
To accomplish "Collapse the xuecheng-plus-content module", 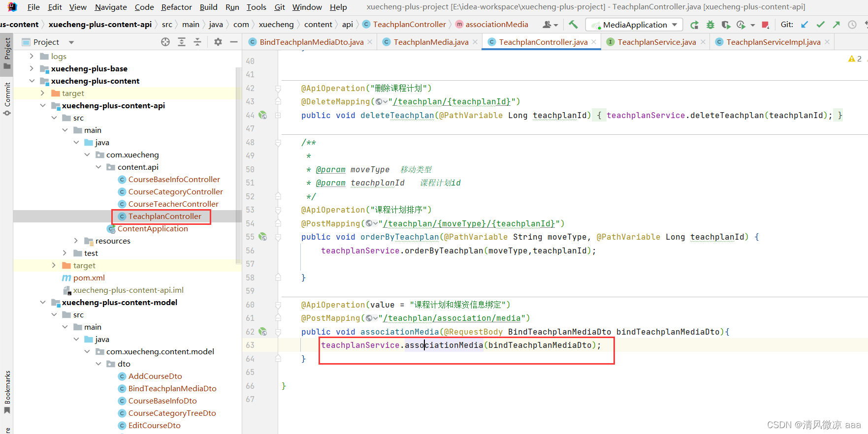I will coord(32,81).
